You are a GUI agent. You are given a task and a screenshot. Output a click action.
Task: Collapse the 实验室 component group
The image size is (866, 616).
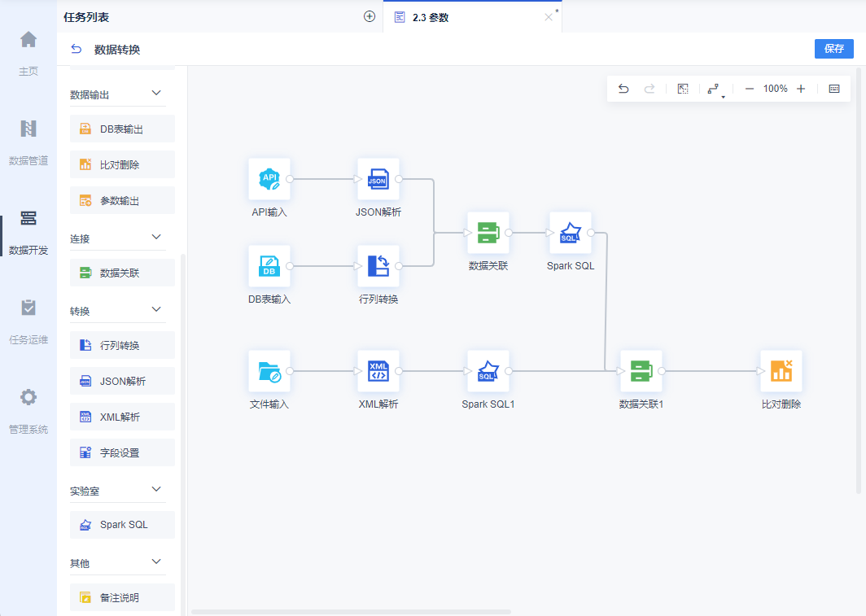click(156, 490)
